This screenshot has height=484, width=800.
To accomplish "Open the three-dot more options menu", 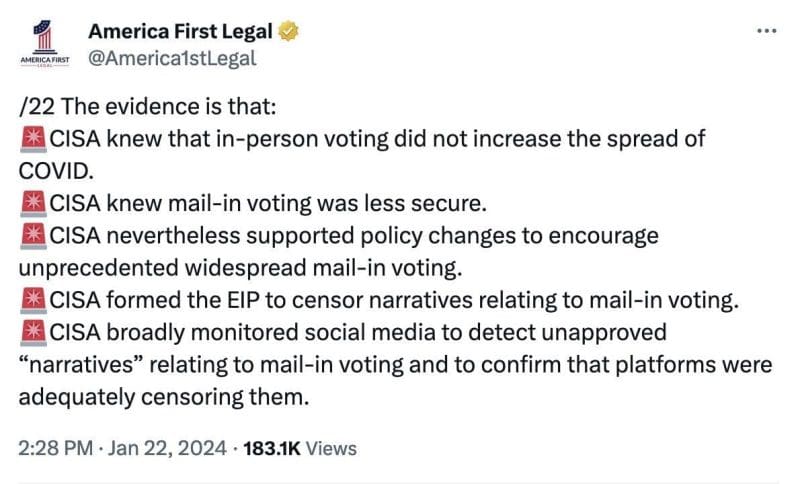I will pyautogui.click(x=766, y=31).
